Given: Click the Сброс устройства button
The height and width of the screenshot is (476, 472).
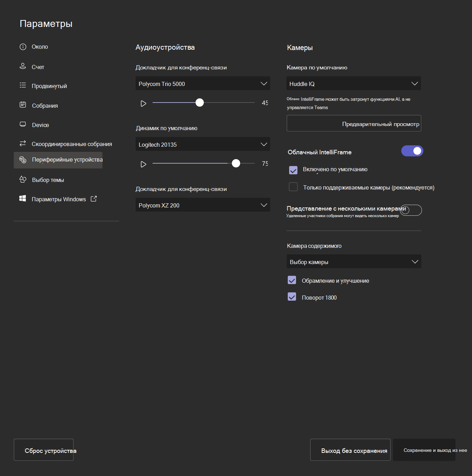Looking at the screenshot, I should tap(44, 450).
